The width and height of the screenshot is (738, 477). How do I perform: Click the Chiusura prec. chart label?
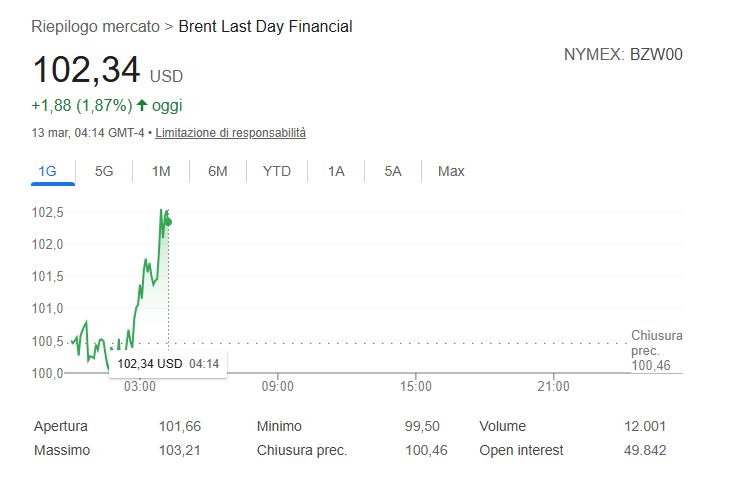(656, 343)
